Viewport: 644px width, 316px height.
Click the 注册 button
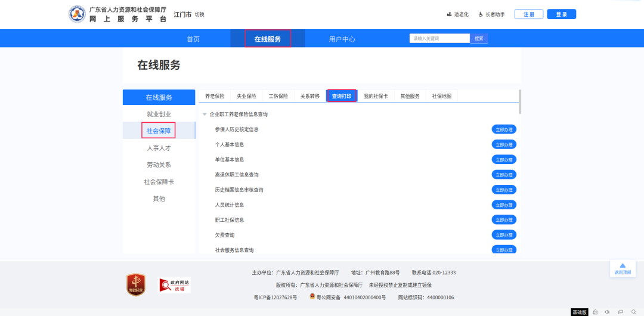click(x=528, y=14)
